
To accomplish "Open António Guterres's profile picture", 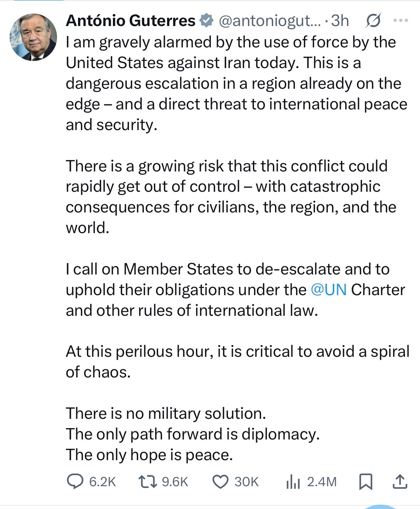I will [33, 37].
